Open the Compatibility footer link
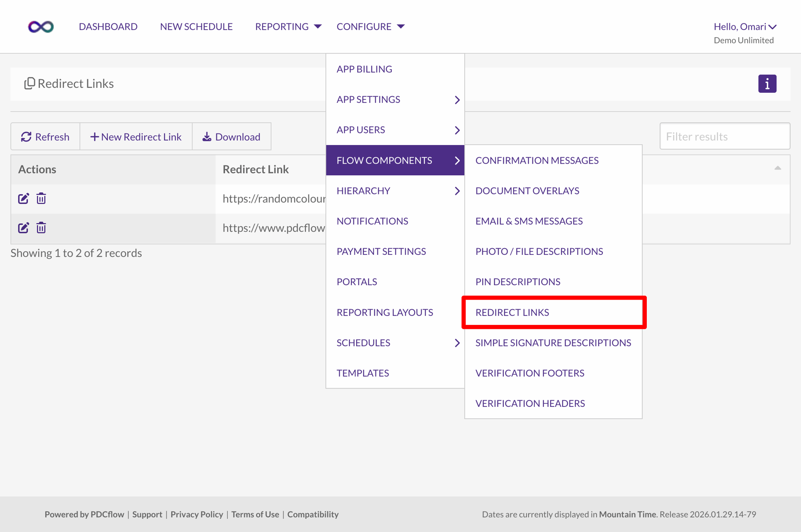Image resolution: width=801 pixels, height=532 pixels. click(313, 514)
